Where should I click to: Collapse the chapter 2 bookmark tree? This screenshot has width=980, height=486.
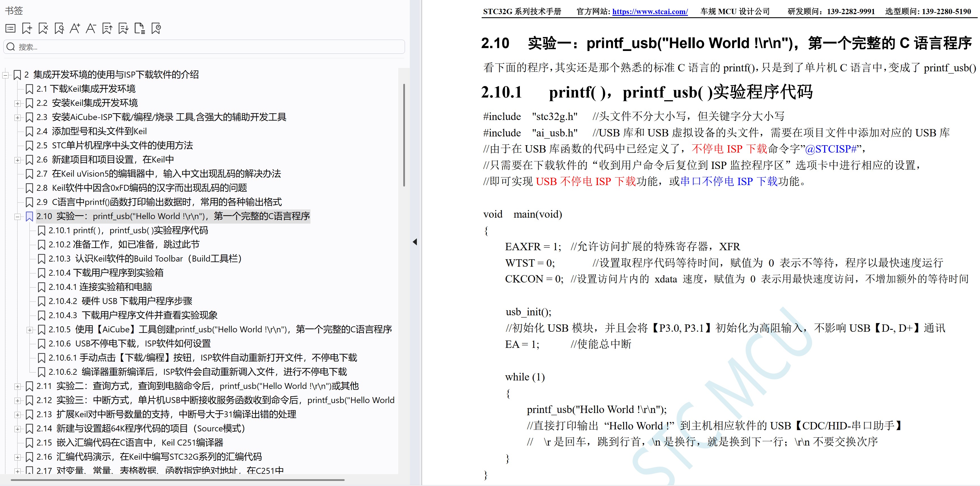[5, 75]
